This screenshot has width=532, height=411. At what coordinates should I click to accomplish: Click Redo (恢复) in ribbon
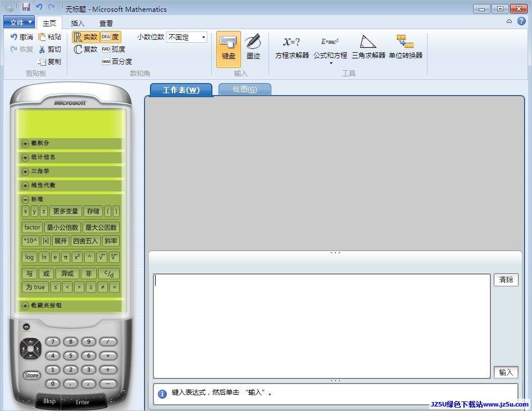(x=22, y=49)
